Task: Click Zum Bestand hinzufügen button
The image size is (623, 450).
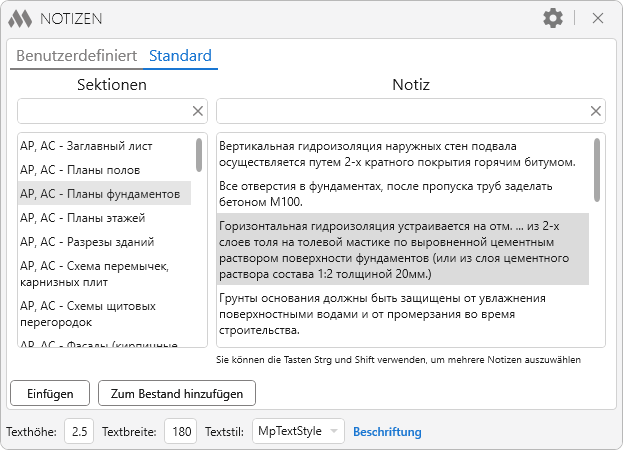Action: 176,393
